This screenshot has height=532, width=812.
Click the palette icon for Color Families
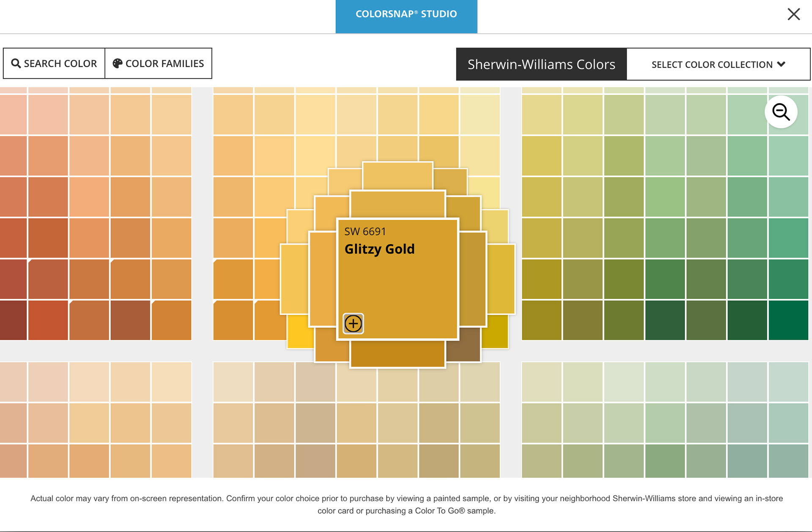tap(117, 63)
